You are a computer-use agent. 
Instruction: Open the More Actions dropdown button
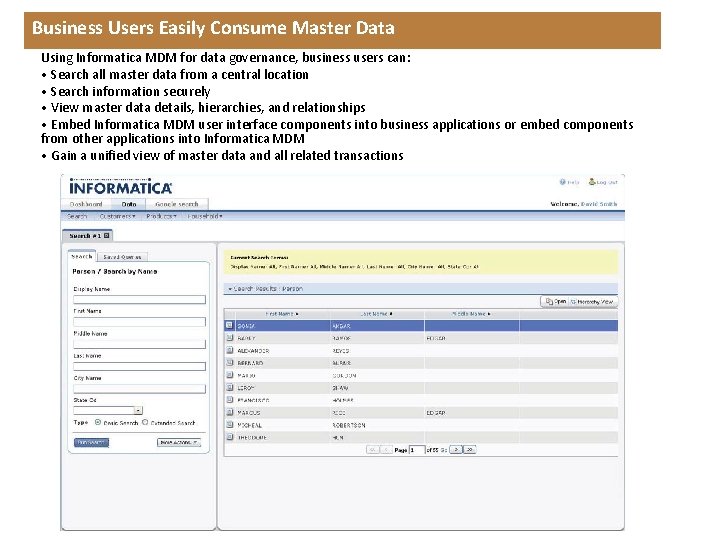coord(179,443)
